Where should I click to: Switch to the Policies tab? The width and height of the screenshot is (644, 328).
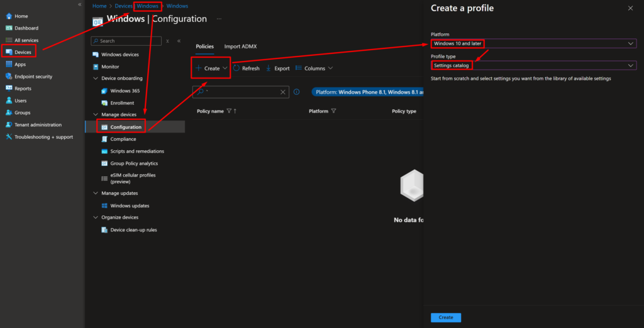(204, 46)
